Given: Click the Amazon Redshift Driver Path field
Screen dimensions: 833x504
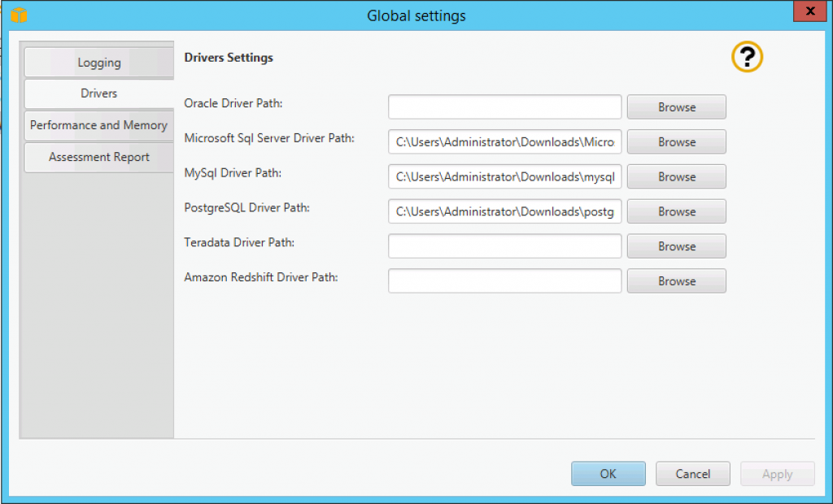Looking at the screenshot, I should [x=504, y=280].
